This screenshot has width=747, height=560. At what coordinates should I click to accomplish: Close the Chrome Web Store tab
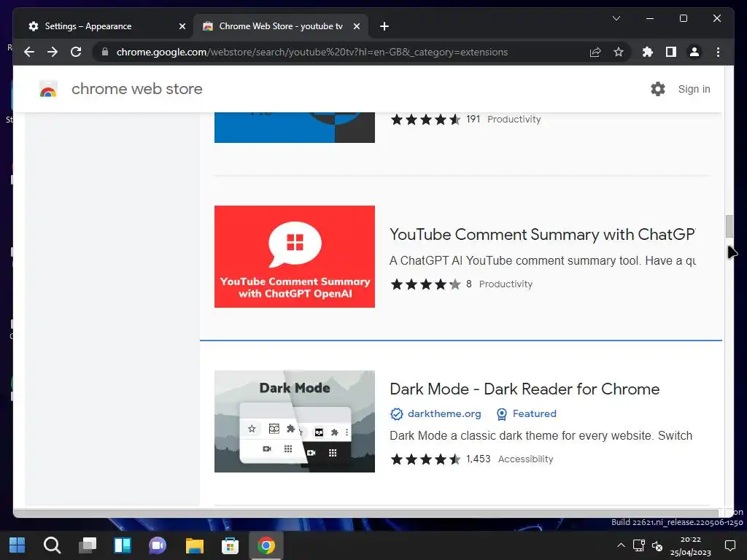(356, 26)
